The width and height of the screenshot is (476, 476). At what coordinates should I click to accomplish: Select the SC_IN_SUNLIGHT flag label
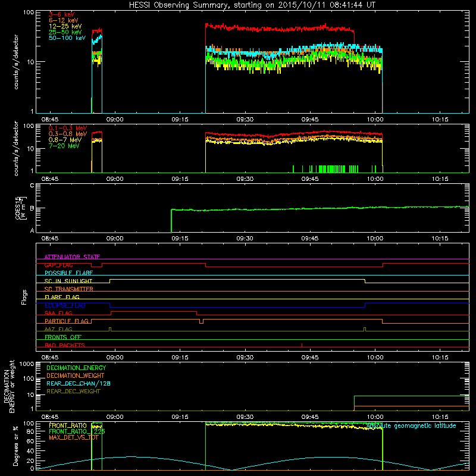(68, 281)
